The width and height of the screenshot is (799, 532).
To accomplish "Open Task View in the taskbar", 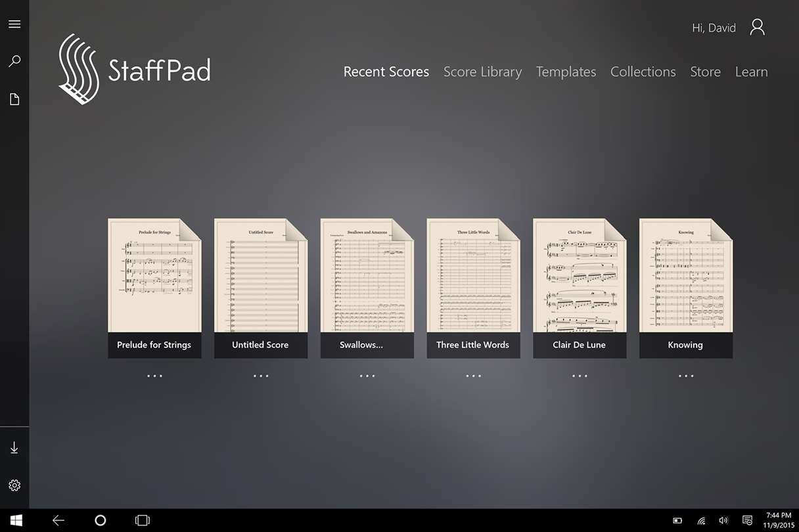I will point(142,520).
